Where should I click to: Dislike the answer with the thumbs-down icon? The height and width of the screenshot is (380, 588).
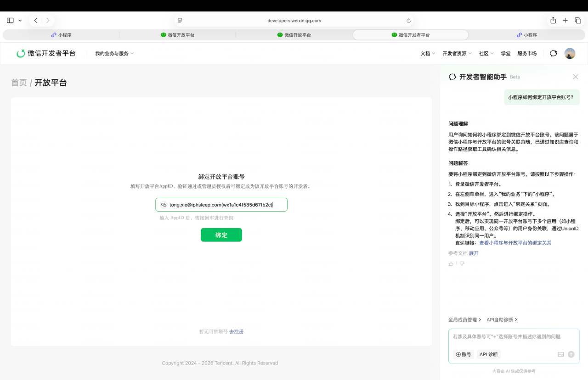pyautogui.click(x=462, y=264)
